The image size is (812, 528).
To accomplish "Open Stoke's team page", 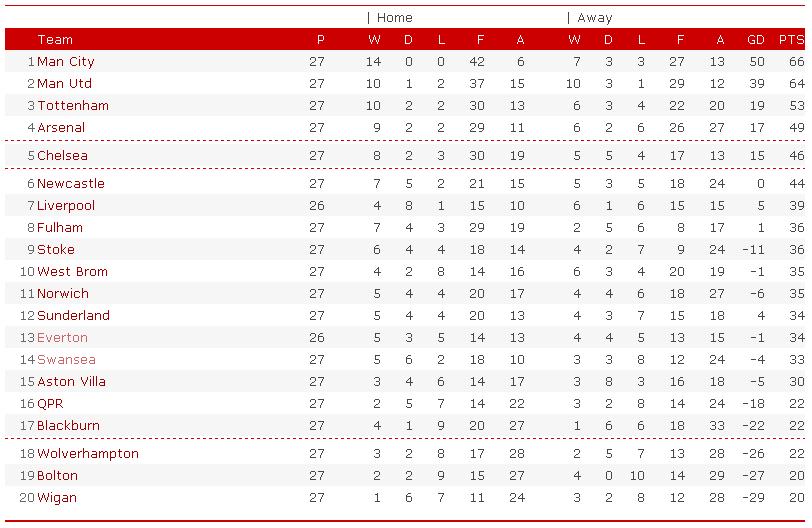I will click(x=56, y=250).
